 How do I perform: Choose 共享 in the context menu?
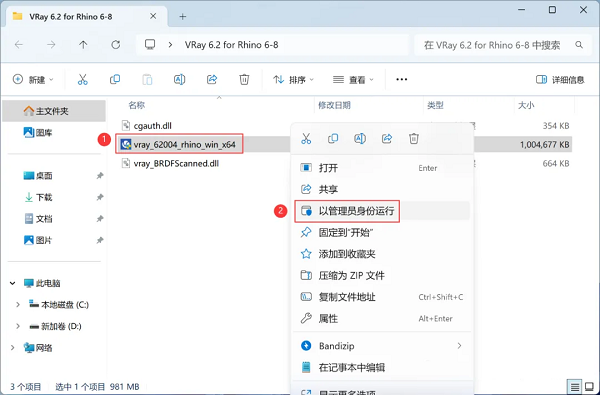(x=382, y=189)
